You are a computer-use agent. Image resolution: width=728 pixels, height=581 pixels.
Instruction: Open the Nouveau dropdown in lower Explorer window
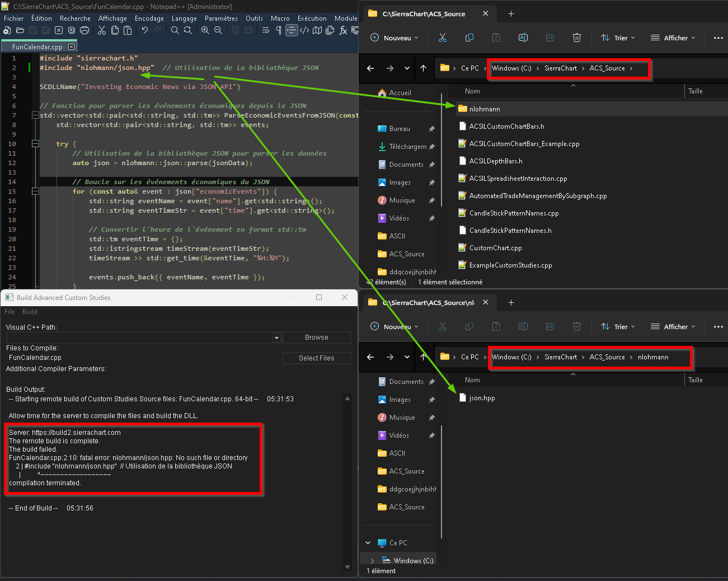click(x=394, y=327)
